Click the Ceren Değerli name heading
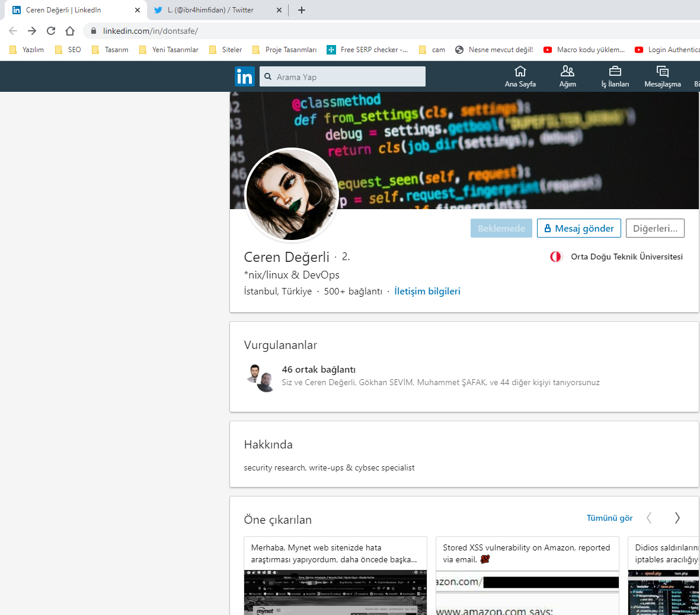Image resolution: width=700 pixels, height=615 pixels. tap(286, 257)
